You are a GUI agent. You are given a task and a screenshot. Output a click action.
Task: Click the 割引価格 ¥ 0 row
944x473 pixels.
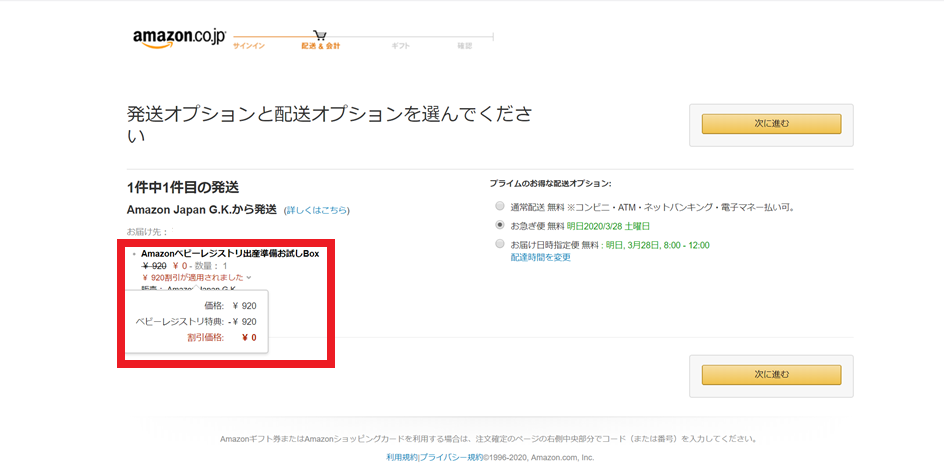coord(222,338)
